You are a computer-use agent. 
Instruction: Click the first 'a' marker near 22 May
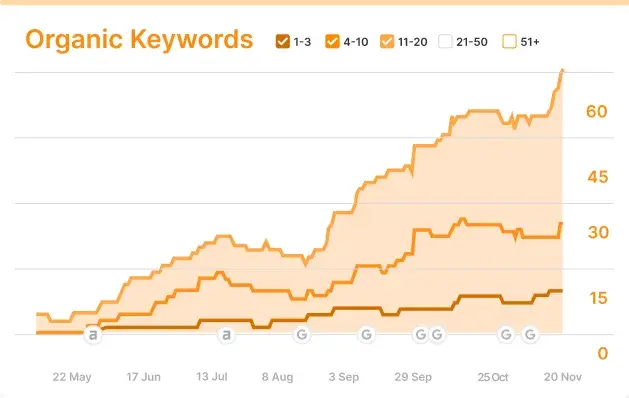(93, 335)
